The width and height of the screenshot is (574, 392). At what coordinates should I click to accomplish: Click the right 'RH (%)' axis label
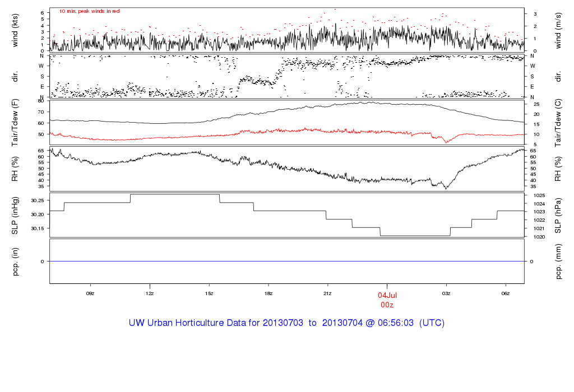558,169
